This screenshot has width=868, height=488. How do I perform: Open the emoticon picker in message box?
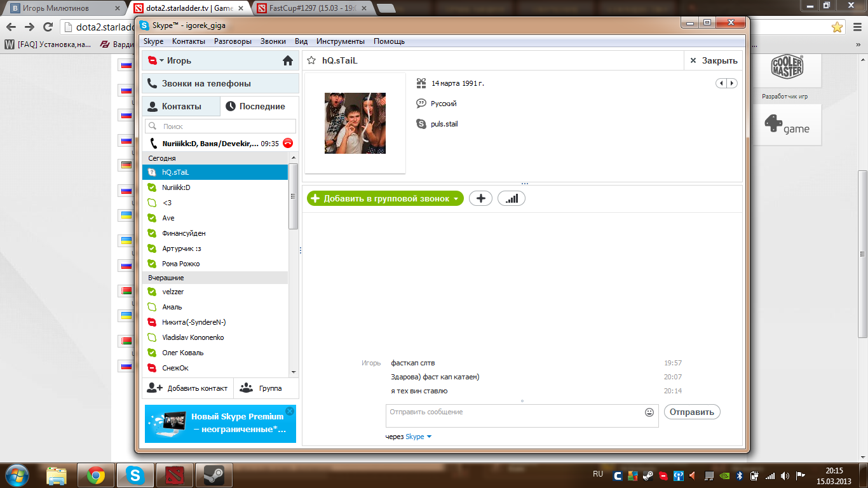[x=649, y=412]
